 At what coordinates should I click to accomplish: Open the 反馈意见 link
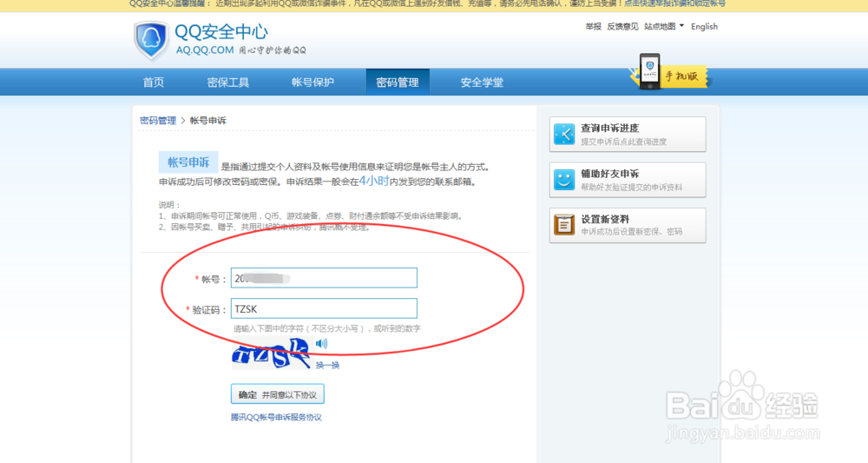(622, 27)
